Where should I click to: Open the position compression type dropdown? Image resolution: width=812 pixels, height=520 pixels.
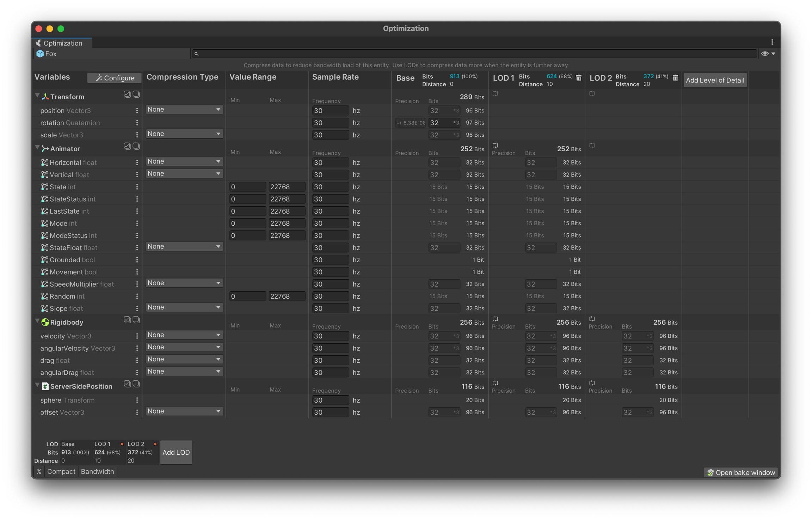[x=184, y=110]
